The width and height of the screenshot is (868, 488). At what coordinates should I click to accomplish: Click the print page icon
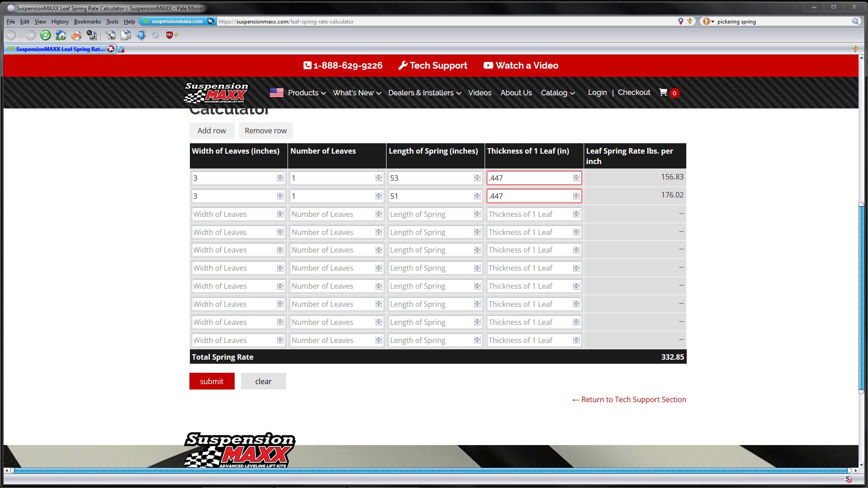[x=76, y=35]
